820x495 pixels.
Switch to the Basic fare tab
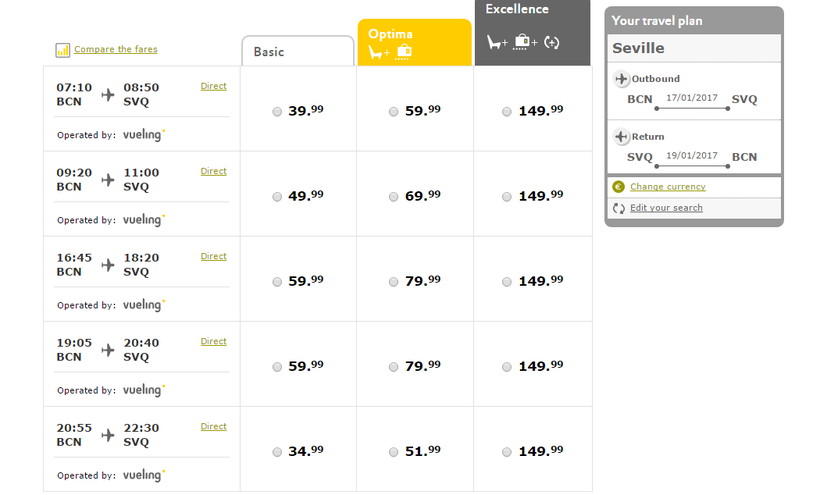pyautogui.click(x=298, y=52)
